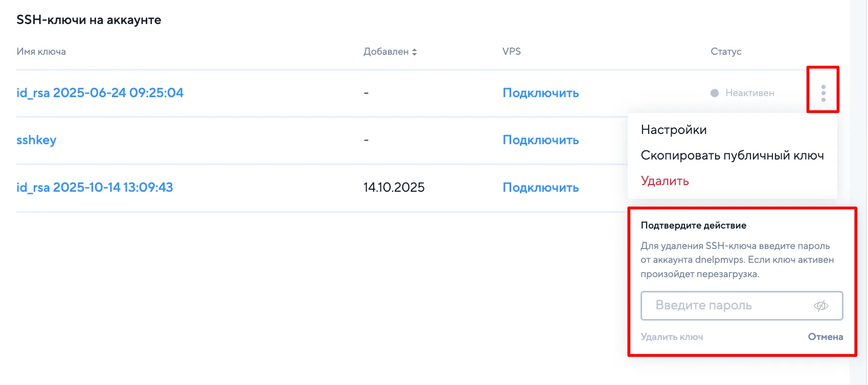Open the key id_rsa 2025-10-14 13:09:43
This screenshot has height=385, width=868.
click(x=95, y=188)
